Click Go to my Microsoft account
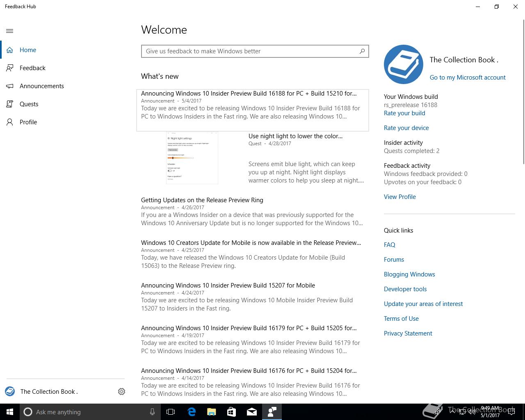This screenshot has height=420, width=525. pyautogui.click(x=468, y=78)
